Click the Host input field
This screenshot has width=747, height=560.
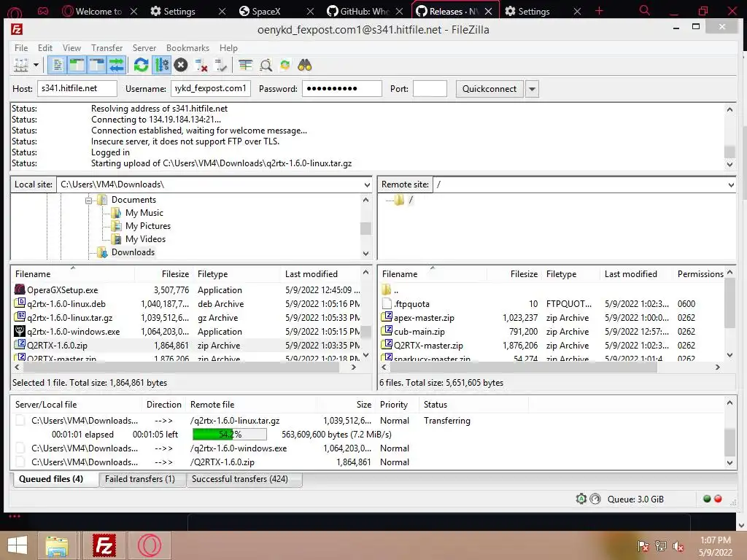point(77,88)
